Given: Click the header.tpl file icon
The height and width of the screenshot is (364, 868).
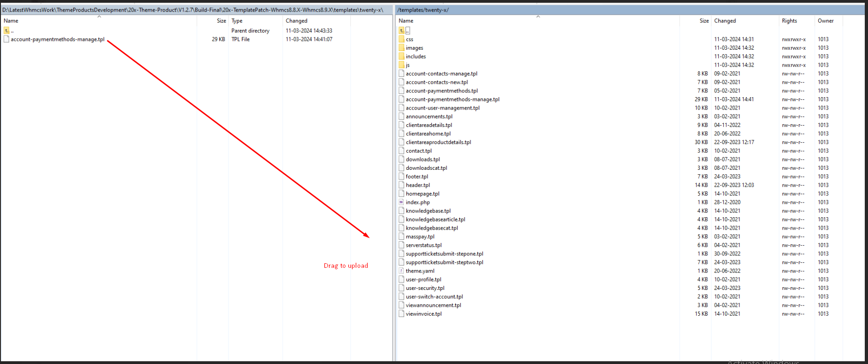Looking at the screenshot, I should [401, 185].
